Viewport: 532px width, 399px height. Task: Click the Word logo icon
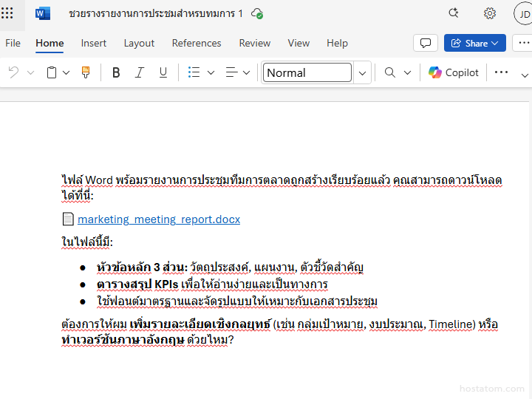43,13
